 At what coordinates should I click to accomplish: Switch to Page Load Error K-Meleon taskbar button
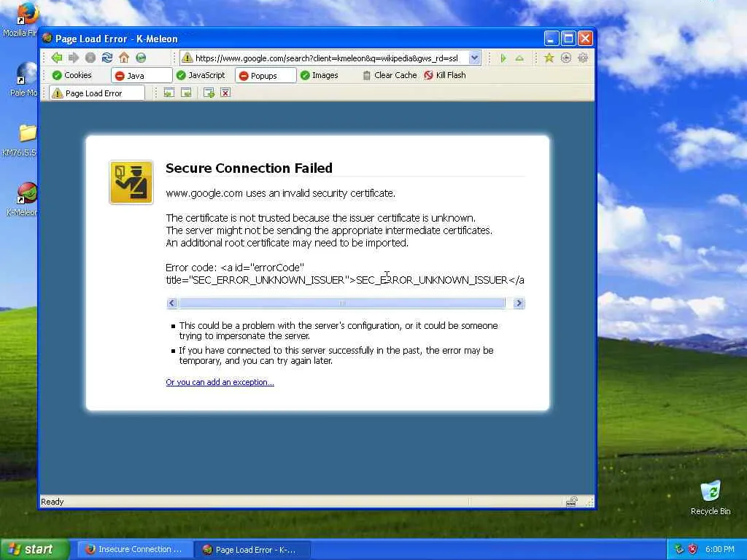[252, 550]
